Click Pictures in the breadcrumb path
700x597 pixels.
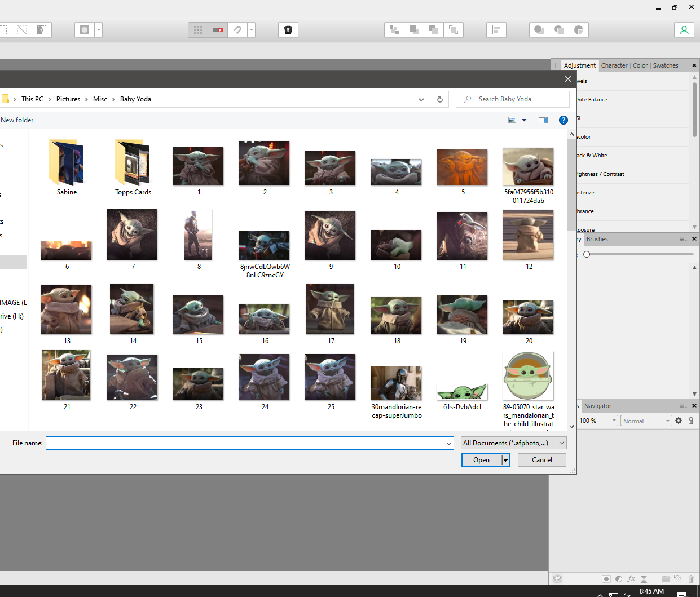coord(68,99)
